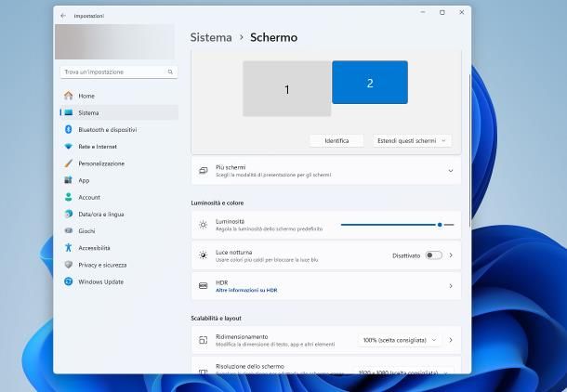Open HDR settings chevron

point(451,286)
